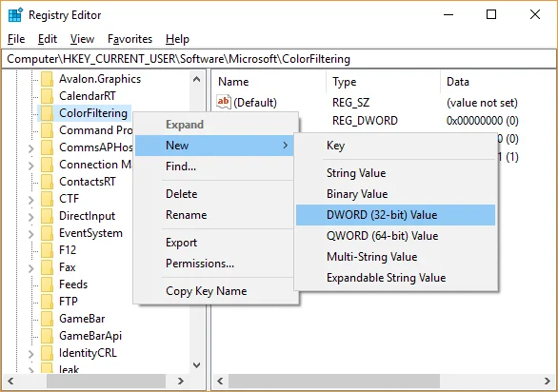
Task: Click the Avalon.Graphics folder icon
Action: click(x=47, y=79)
